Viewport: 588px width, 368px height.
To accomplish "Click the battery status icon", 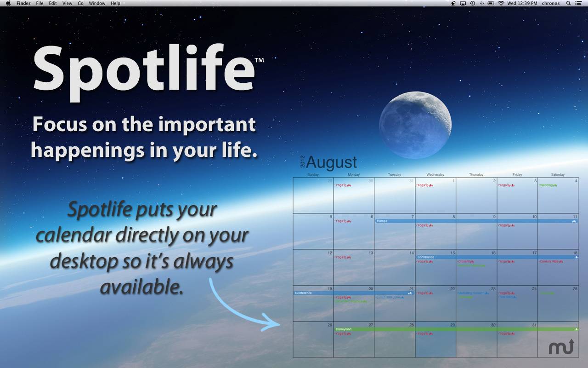I will pyautogui.click(x=491, y=3).
